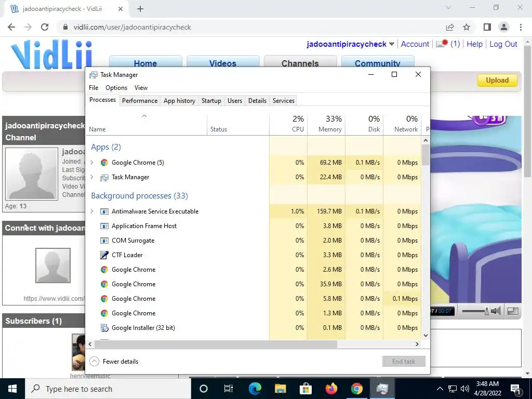Open the File menu in Task Manager
The height and width of the screenshot is (399, 532).
tap(94, 87)
